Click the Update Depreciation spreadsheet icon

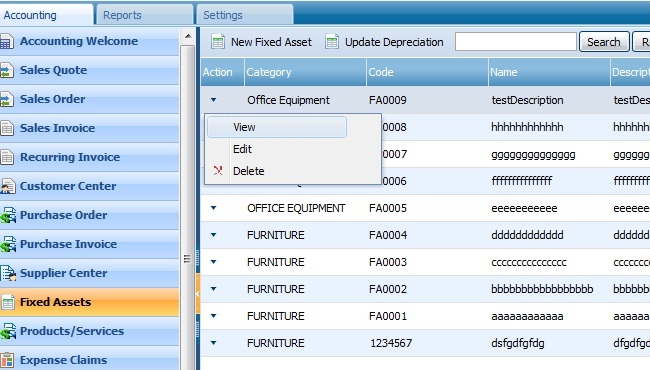pos(332,41)
